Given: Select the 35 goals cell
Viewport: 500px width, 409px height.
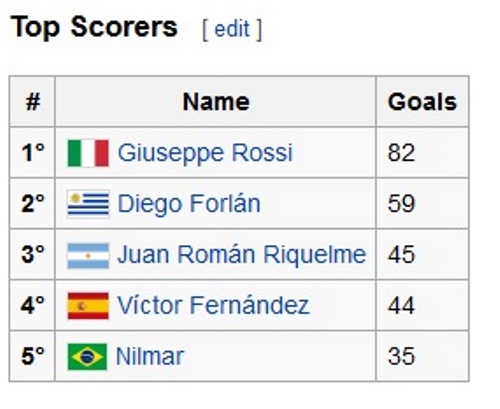Looking at the screenshot, I should pos(422,356).
